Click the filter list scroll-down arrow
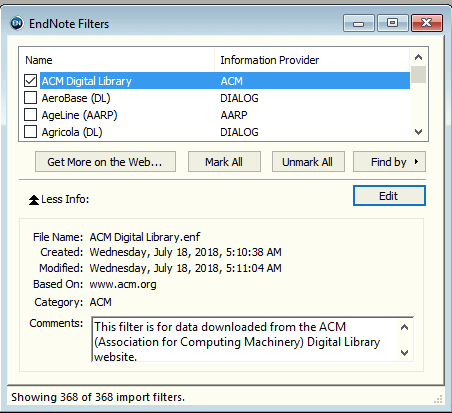This screenshot has width=452, height=413. click(x=418, y=132)
